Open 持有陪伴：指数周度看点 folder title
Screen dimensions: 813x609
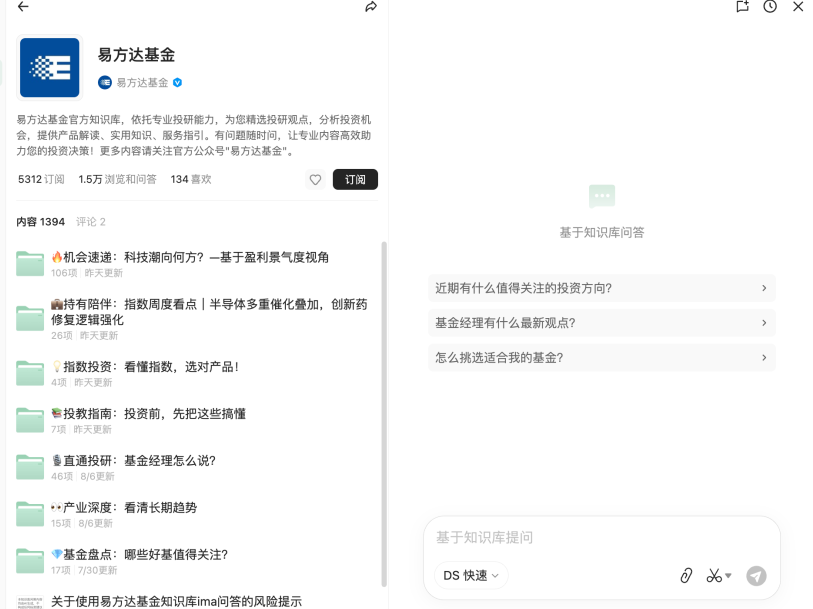(x=209, y=312)
